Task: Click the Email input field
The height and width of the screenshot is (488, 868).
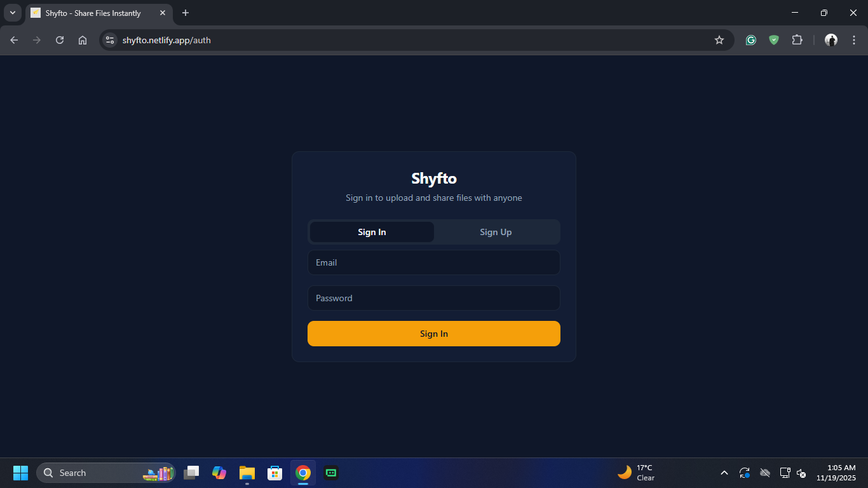Action: [434, 262]
